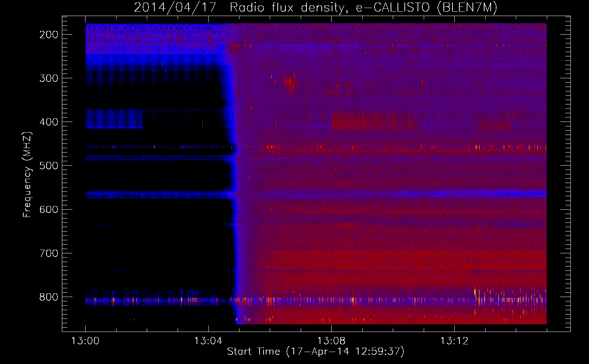Click the 600 frequency tick label
The width and height of the screenshot is (589, 364).
point(49,209)
